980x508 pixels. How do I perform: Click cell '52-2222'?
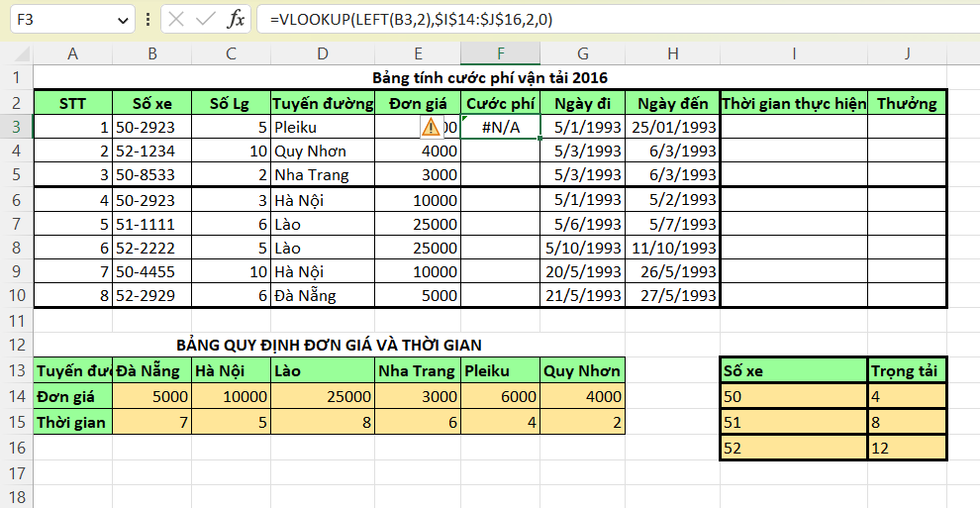tap(151, 248)
